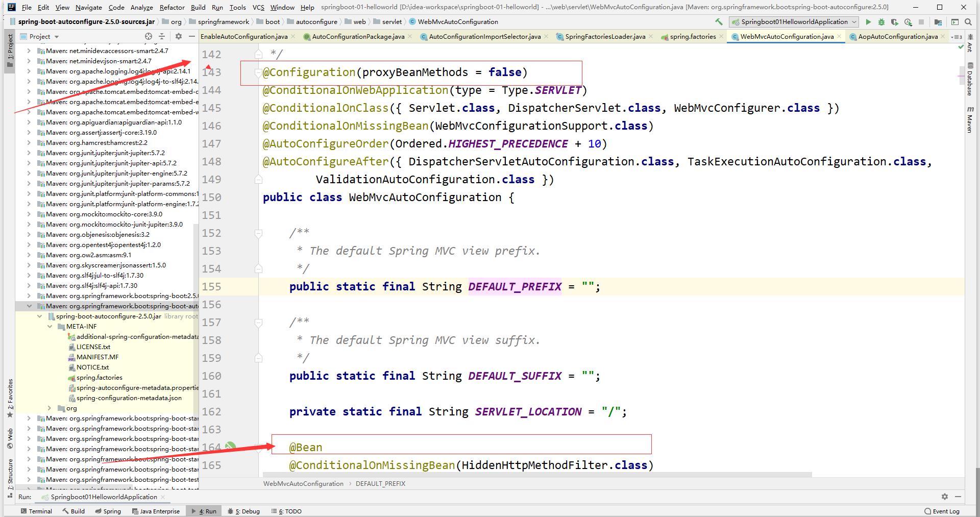Open the Spring tool window button

(108, 511)
